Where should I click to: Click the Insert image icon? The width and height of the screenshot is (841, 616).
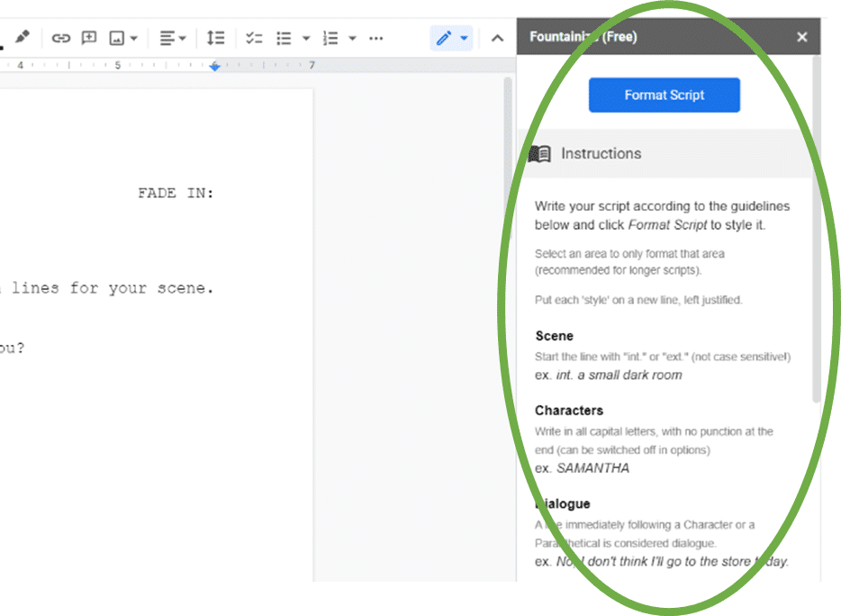[116, 38]
